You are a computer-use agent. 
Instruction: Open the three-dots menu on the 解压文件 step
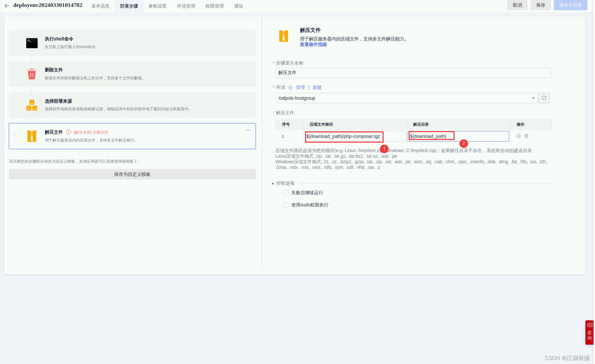248,130
